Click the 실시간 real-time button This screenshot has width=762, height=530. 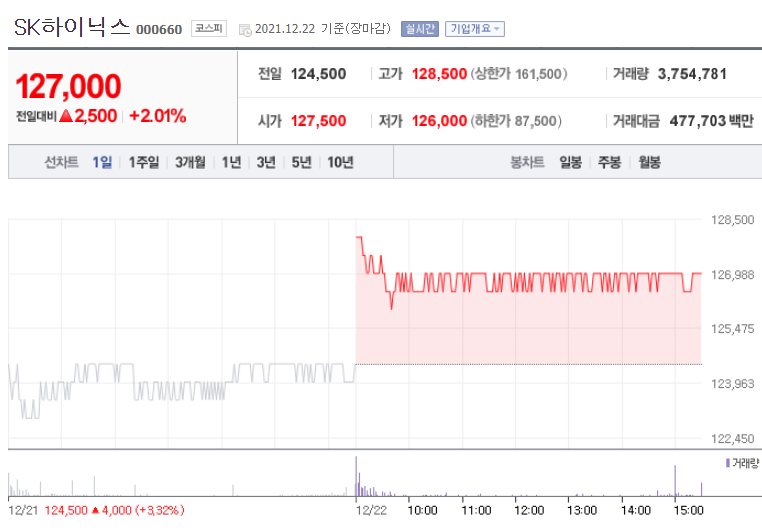(420, 29)
